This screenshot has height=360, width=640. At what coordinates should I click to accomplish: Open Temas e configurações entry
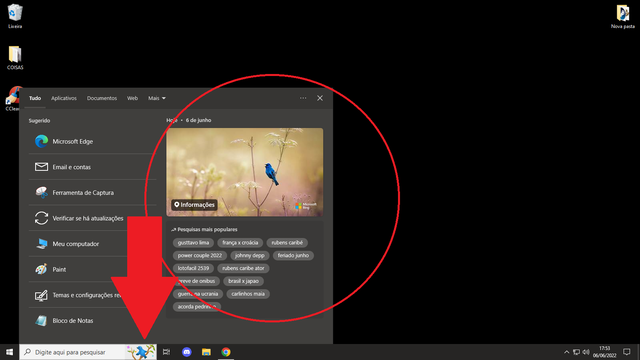tap(92, 295)
